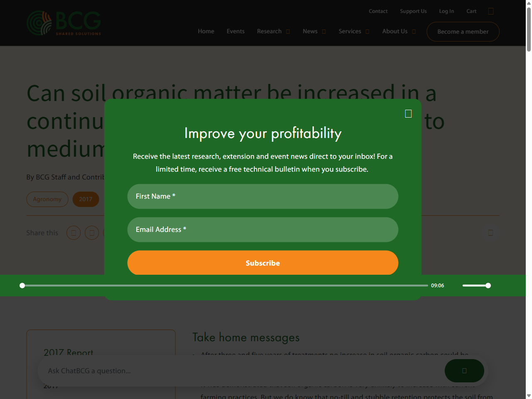Click the Email Address input field
Viewport: 532px width, 399px height.
tap(263, 229)
